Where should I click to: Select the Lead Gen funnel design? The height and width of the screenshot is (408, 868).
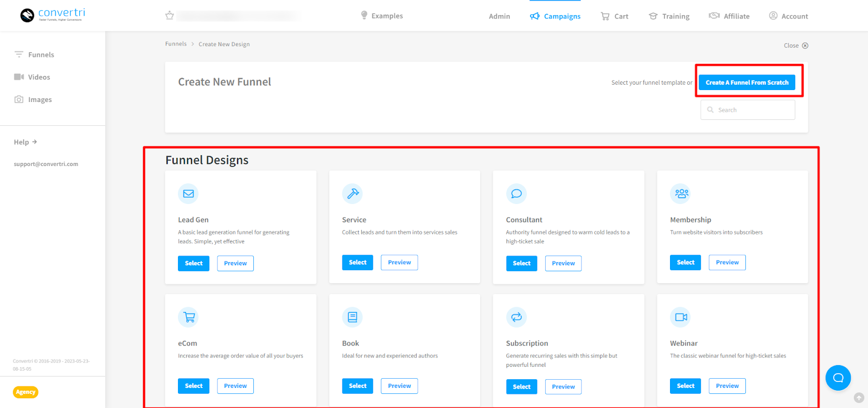194,263
